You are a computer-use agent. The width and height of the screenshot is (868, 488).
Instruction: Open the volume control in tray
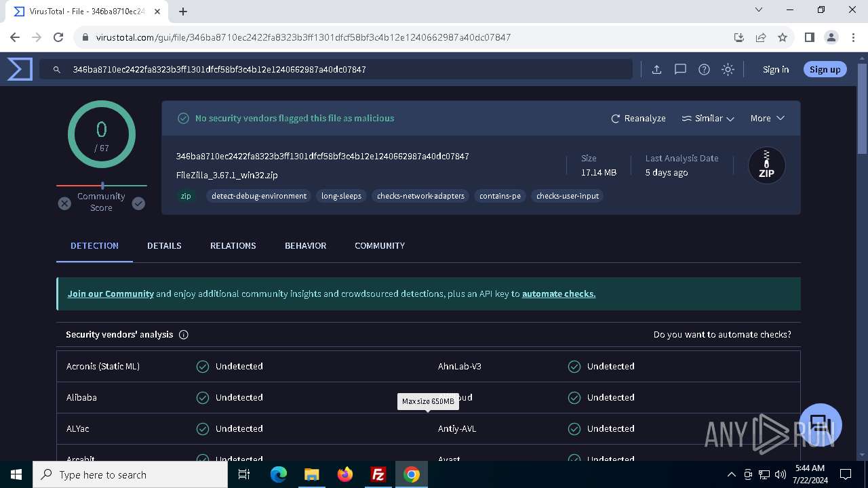781,474
